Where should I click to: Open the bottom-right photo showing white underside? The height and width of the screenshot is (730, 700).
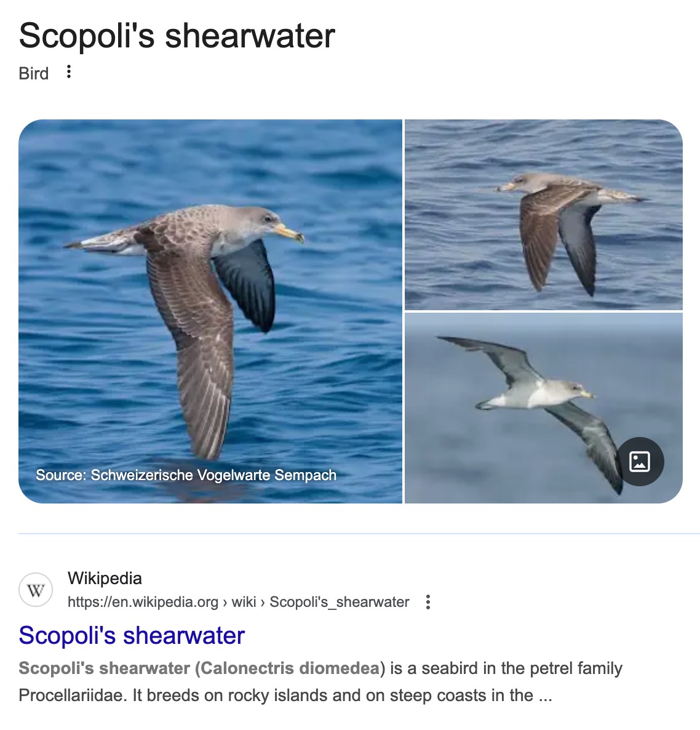point(544,408)
